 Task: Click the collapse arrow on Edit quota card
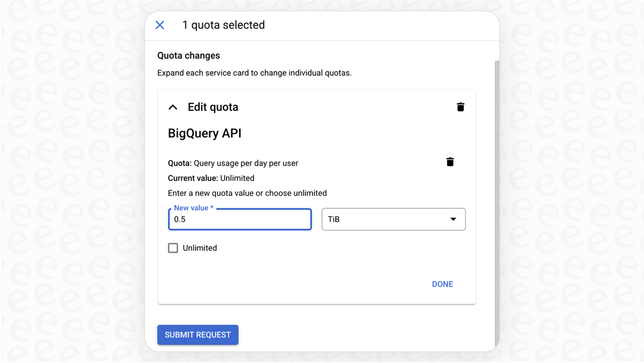coord(172,107)
